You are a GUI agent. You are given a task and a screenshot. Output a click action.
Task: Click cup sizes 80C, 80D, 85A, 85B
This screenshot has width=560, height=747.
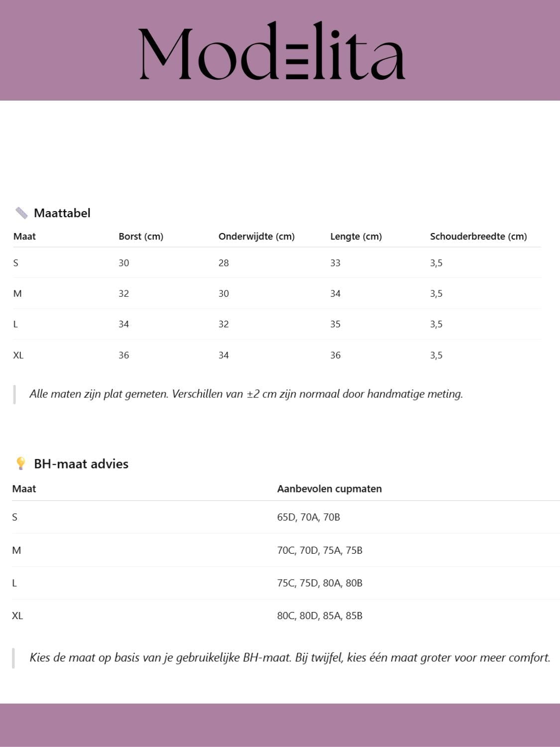[320, 616]
